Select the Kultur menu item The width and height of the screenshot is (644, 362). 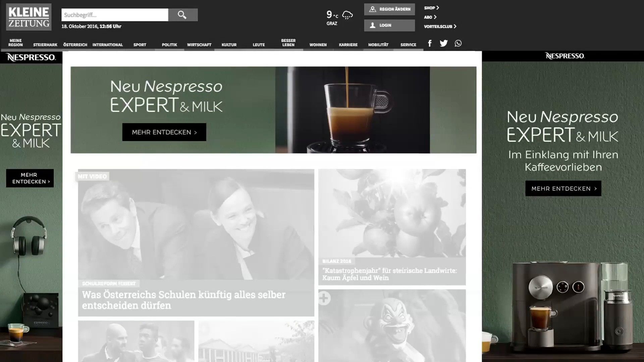tap(229, 45)
